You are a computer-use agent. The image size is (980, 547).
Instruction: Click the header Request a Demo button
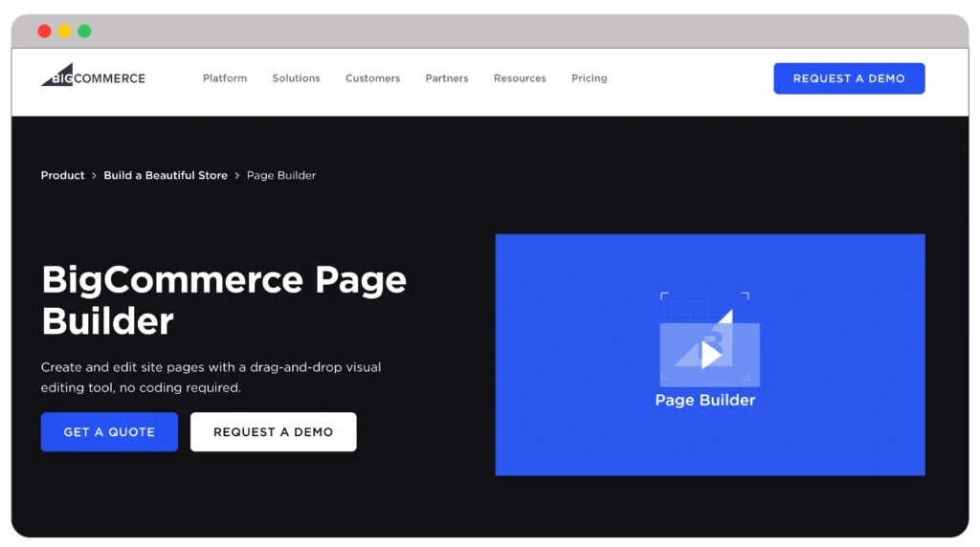coord(849,78)
